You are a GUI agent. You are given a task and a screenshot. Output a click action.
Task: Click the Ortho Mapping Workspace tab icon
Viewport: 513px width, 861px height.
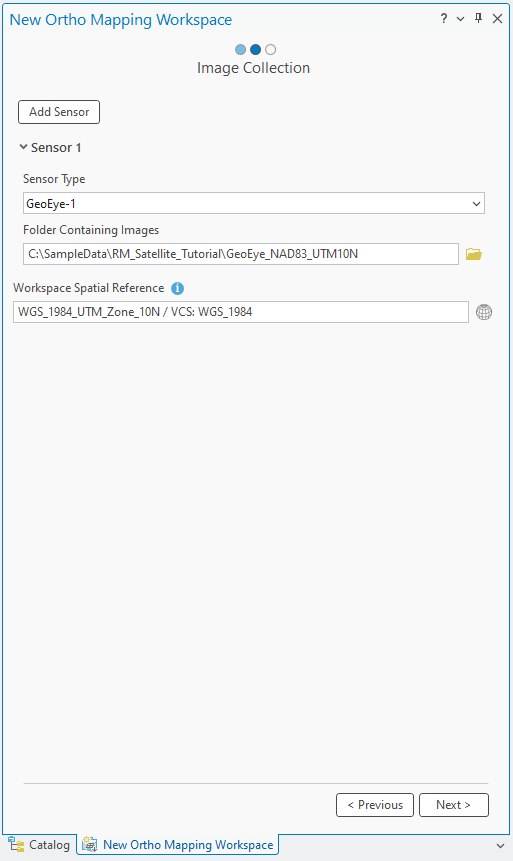pyautogui.click(x=90, y=844)
